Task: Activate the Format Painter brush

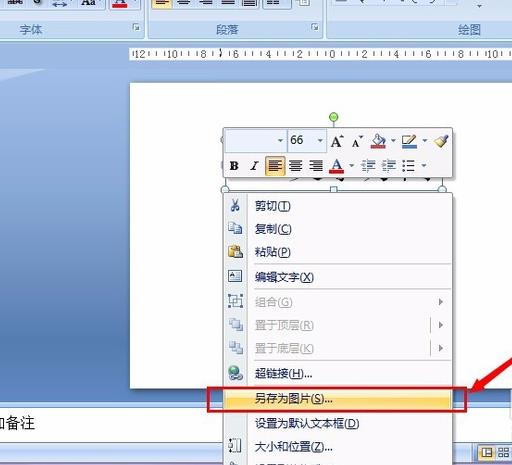Action: pos(441,141)
